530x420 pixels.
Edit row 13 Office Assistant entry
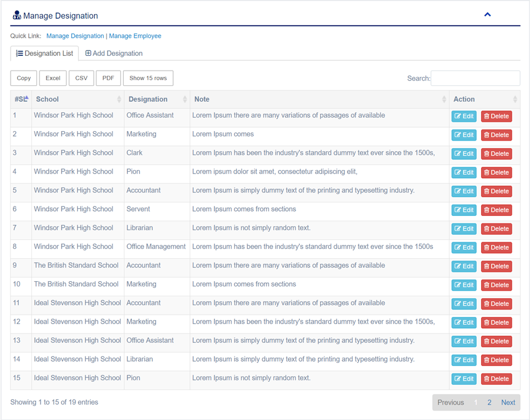point(464,341)
